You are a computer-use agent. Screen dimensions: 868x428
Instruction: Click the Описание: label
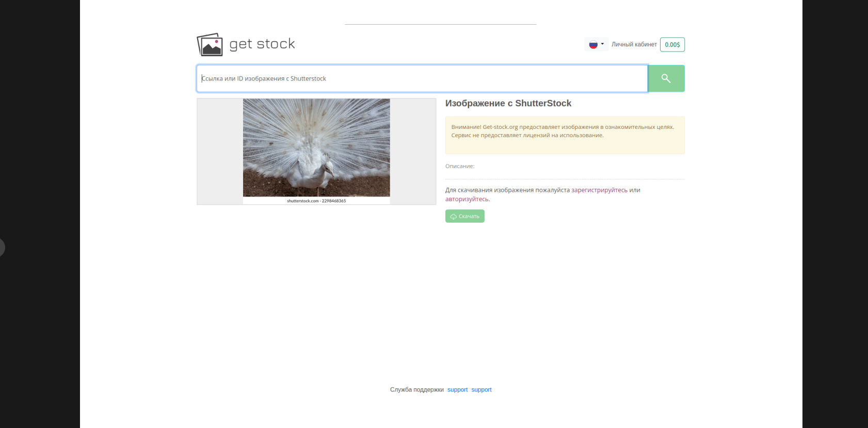click(x=460, y=166)
